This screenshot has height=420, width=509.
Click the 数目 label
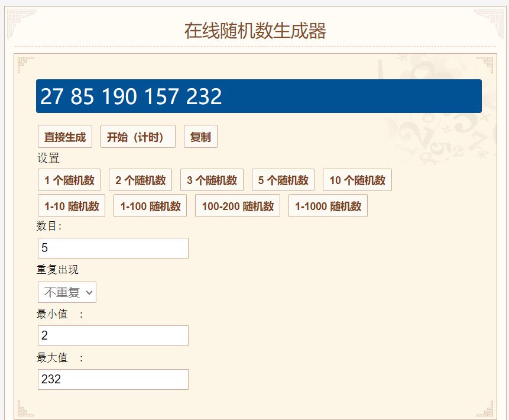(x=49, y=226)
